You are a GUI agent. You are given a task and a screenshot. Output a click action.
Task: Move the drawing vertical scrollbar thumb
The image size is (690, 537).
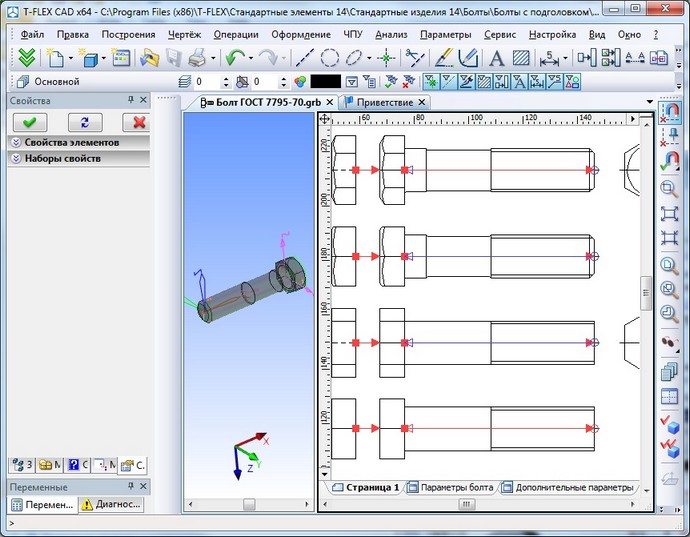646,293
